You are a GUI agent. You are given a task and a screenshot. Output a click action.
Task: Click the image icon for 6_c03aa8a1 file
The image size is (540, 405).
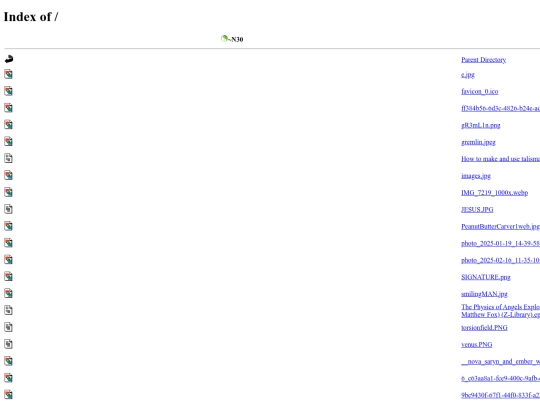9,378
